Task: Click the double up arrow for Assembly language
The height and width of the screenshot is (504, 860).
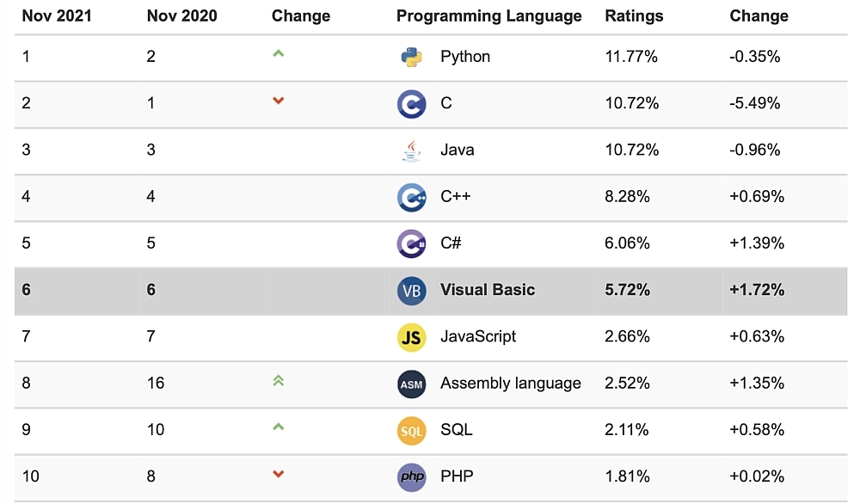Action: [278, 380]
